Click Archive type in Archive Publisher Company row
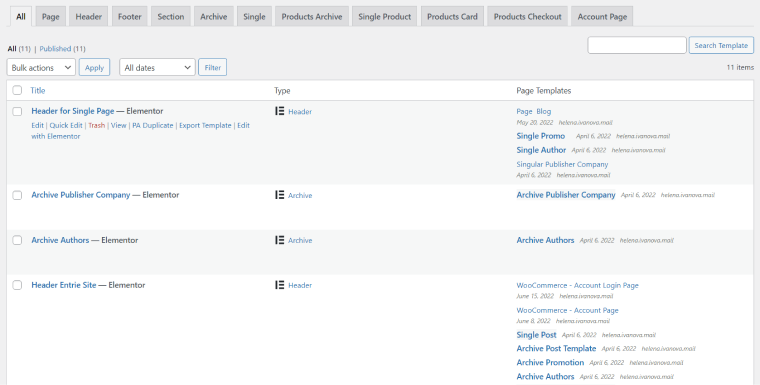This screenshot has height=385, width=760. [300, 195]
